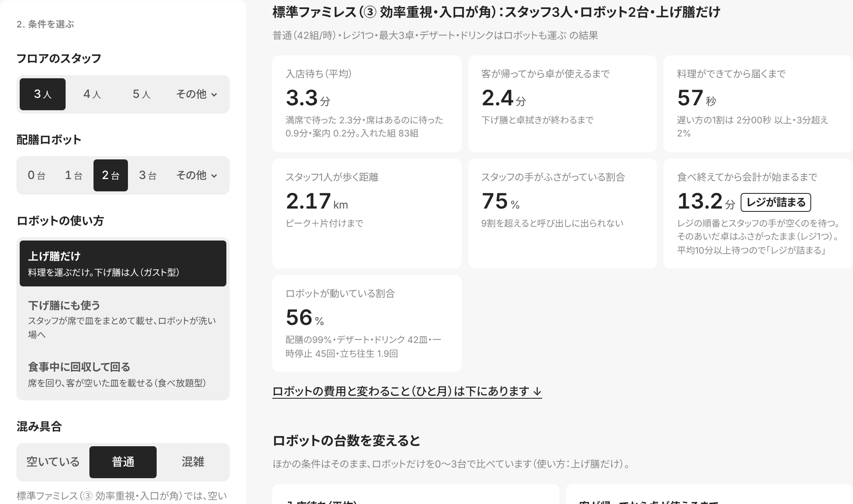Choose 食事中に回収して回る robot usage mode
853x504 pixels.
click(123, 374)
